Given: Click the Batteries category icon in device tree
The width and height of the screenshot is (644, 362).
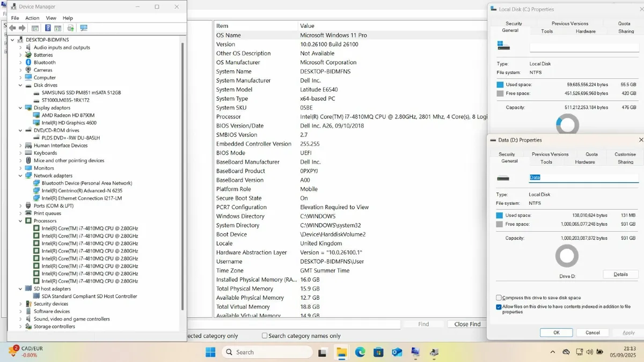Looking at the screenshot, I should click(x=28, y=55).
